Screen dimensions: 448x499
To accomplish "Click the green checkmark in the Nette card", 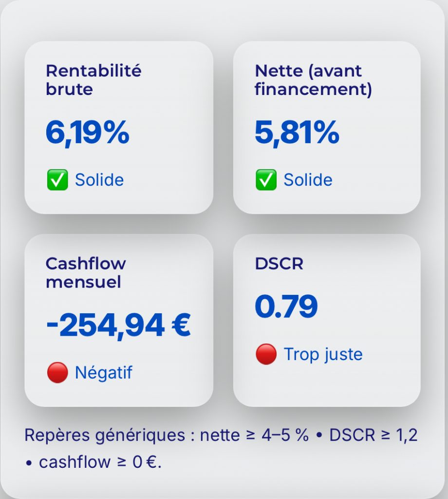I will (266, 180).
